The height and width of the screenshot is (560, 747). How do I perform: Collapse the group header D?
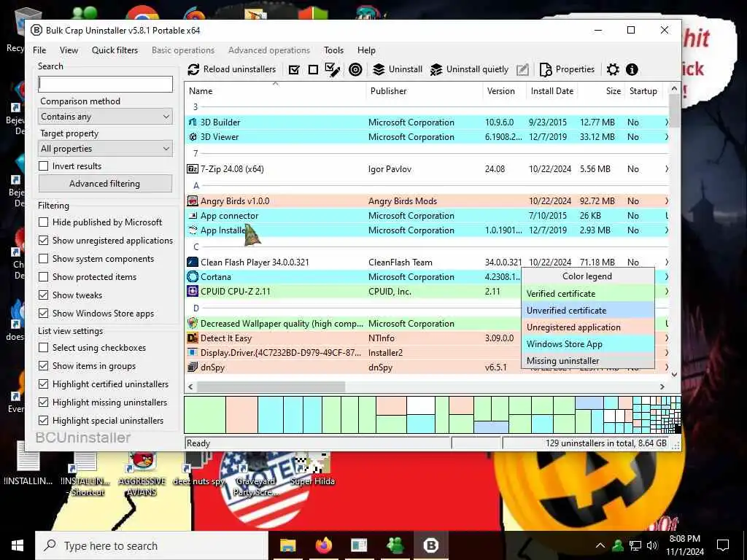(196, 308)
